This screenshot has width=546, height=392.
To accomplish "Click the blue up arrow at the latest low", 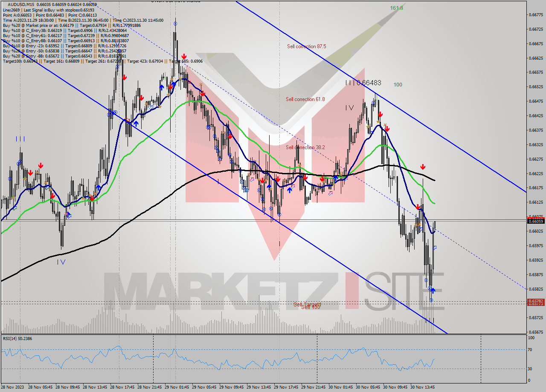I will (x=433, y=291).
